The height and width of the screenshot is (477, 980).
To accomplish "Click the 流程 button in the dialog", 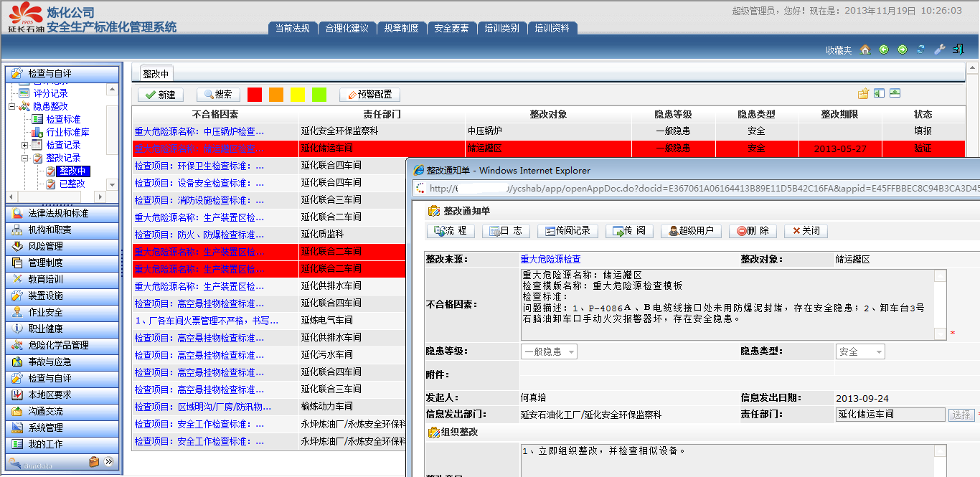I will click(450, 231).
